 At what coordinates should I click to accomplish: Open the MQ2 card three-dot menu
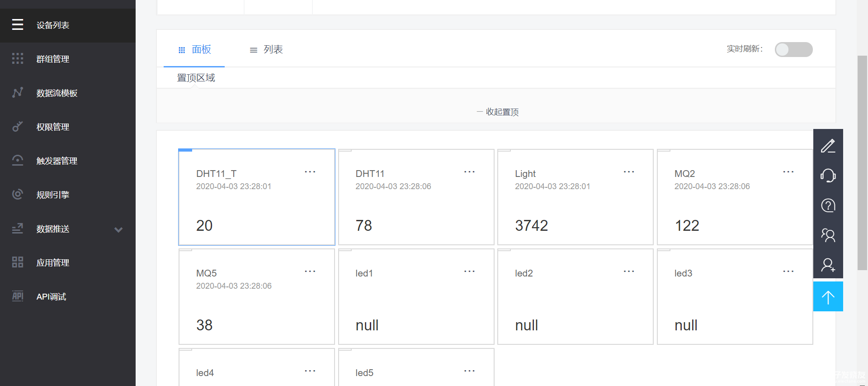pyautogui.click(x=788, y=172)
